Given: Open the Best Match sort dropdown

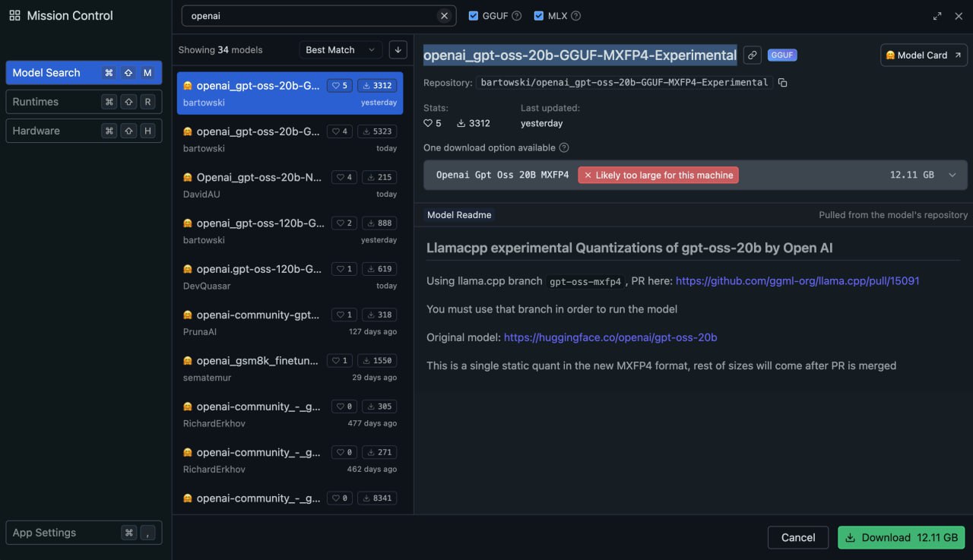Looking at the screenshot, I should 341,49.
